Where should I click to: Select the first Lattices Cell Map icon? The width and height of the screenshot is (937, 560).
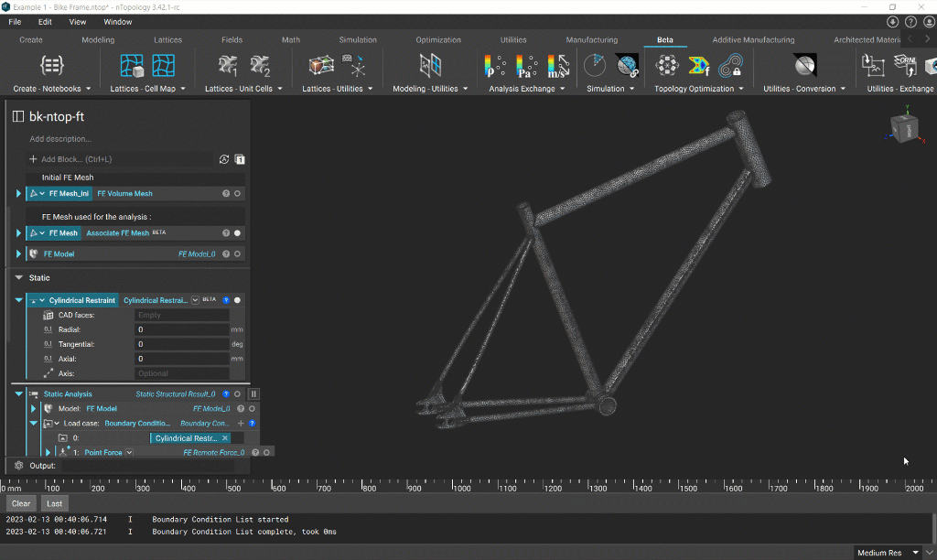click(132, 66)
